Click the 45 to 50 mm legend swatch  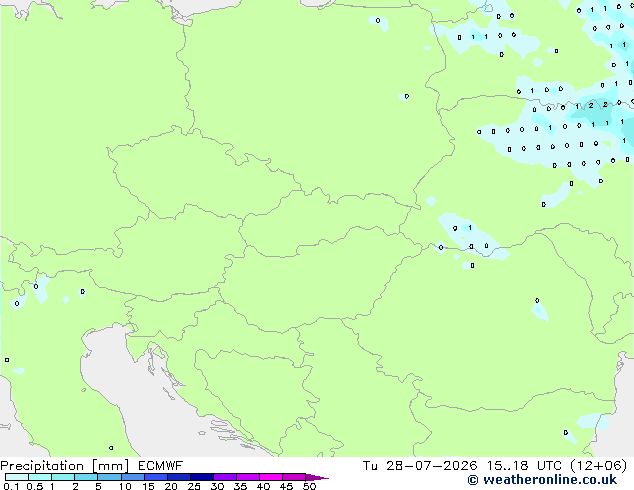point(294,477)
